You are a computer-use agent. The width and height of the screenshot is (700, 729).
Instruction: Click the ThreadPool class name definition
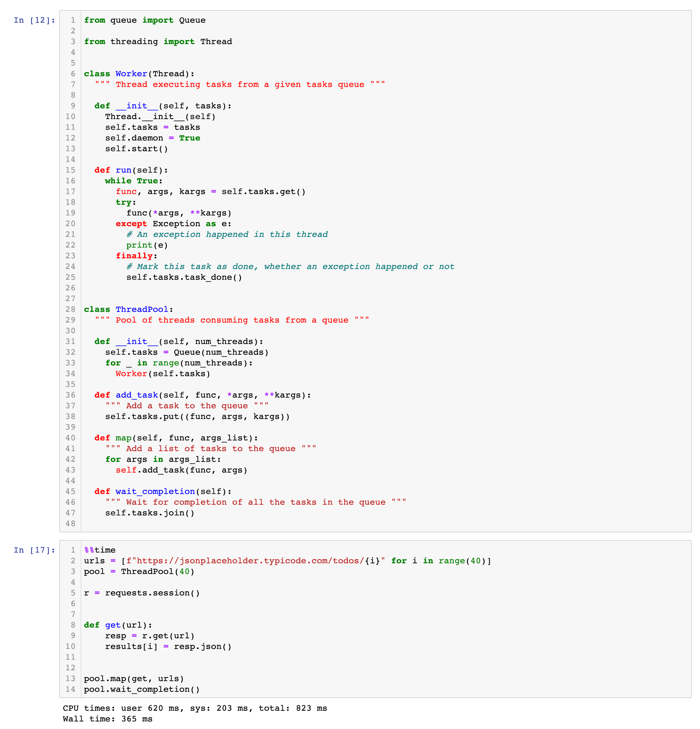[142, 309]
